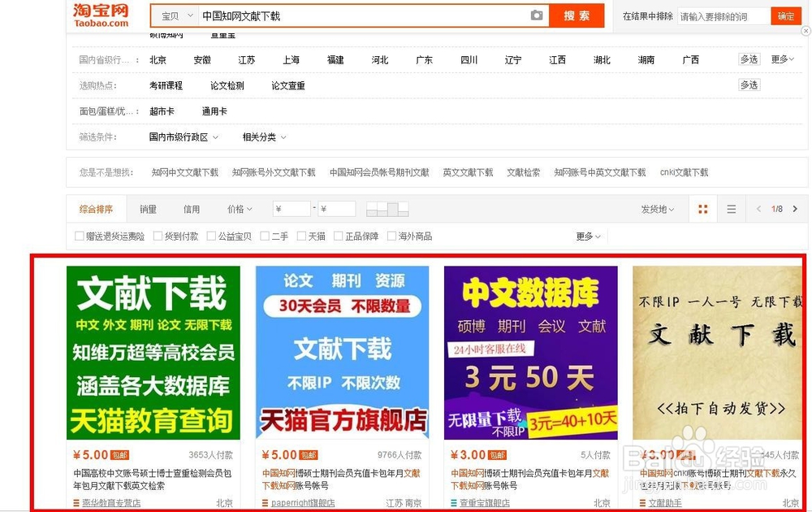Viewport: 812px width, 512px height.
Task: Switch to list view icon
Action: (732, 209)
